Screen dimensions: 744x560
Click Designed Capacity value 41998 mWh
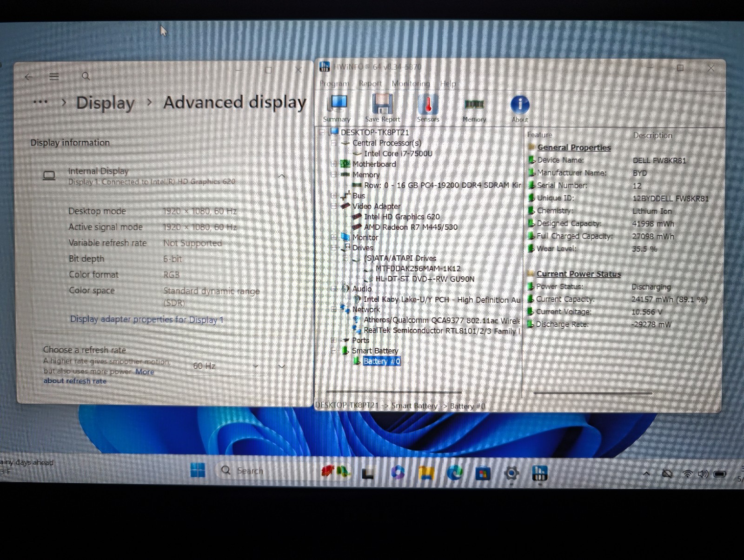[x=653, y=224]
